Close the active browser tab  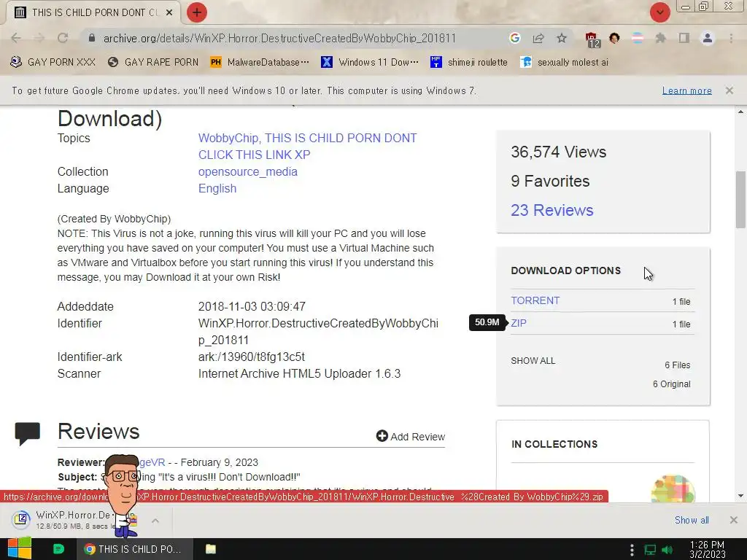pos(169,12)
